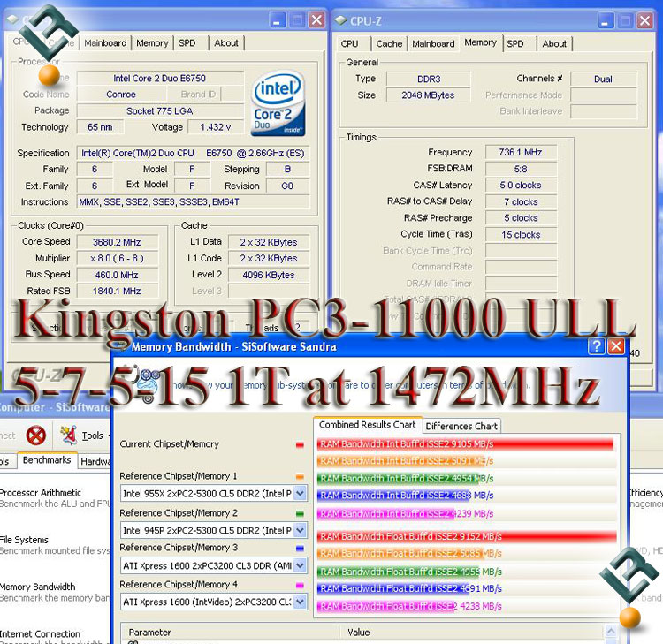Viewport: 663px width, 644px height.
Task: Show the Combined Results Chart tab
Action: (368, 425)
